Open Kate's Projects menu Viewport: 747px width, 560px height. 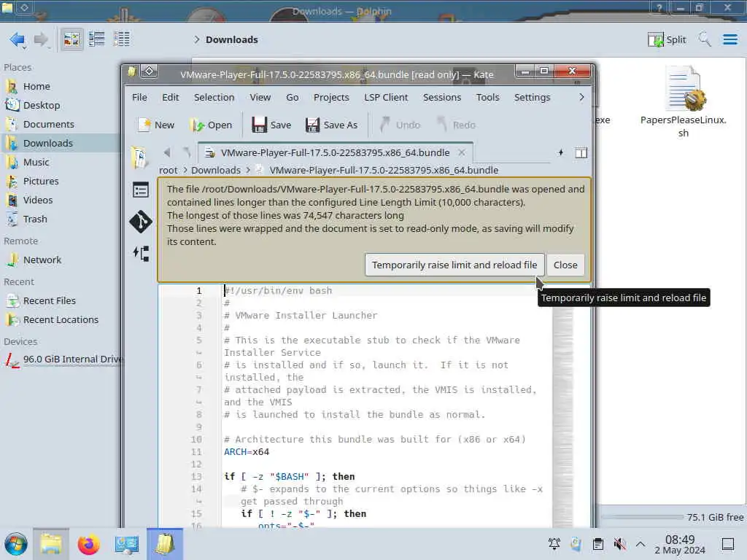coord(331,97)
